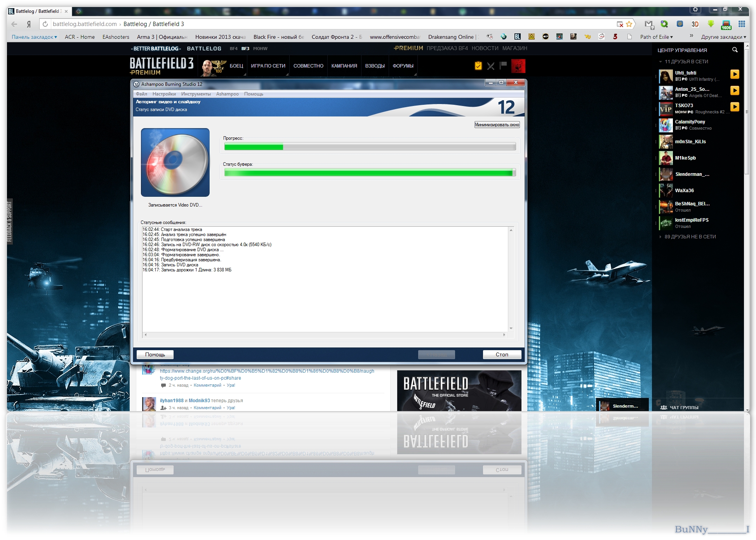Open Панель закладок bookmarks dropdown
The height and width of the screenshot is (540, 756).
pyautogui.click(x=34, y=37)
